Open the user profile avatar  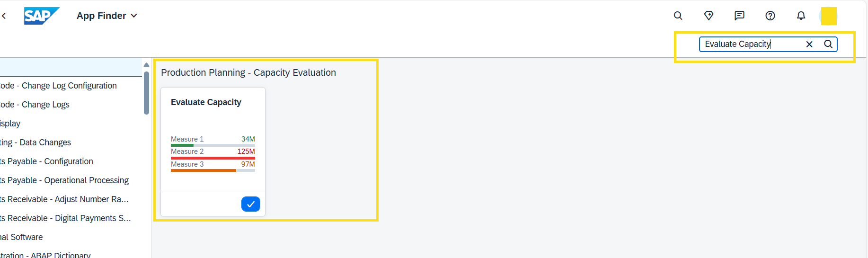[x=829, y=16]
